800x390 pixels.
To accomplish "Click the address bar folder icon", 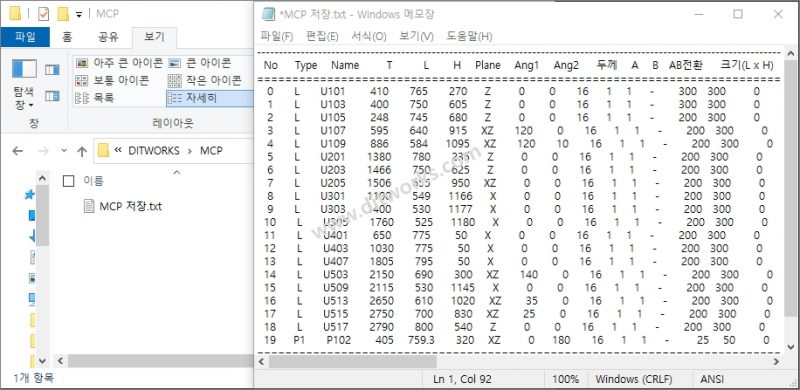I will pyautogui.click(x=104, y=151).
